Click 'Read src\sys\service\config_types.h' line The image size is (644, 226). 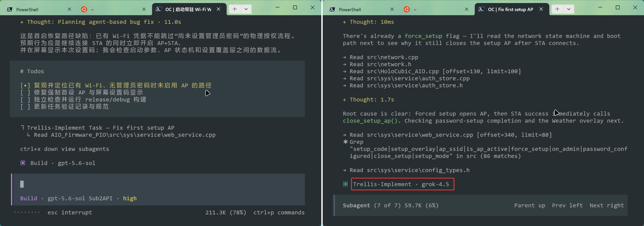click(406, 170)
